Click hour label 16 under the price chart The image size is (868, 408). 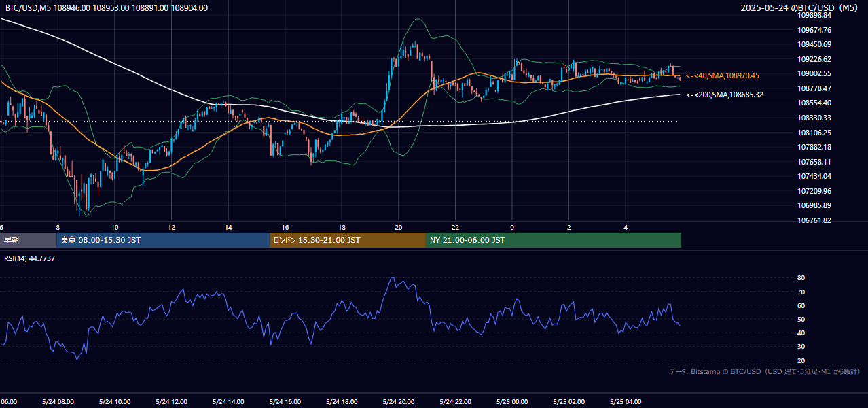(285, 227)
